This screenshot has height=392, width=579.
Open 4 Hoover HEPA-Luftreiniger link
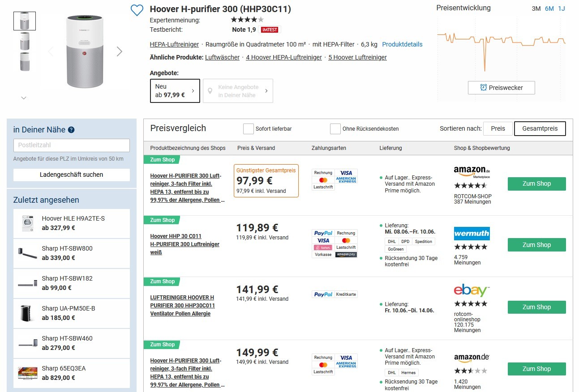tap(284, 57)
